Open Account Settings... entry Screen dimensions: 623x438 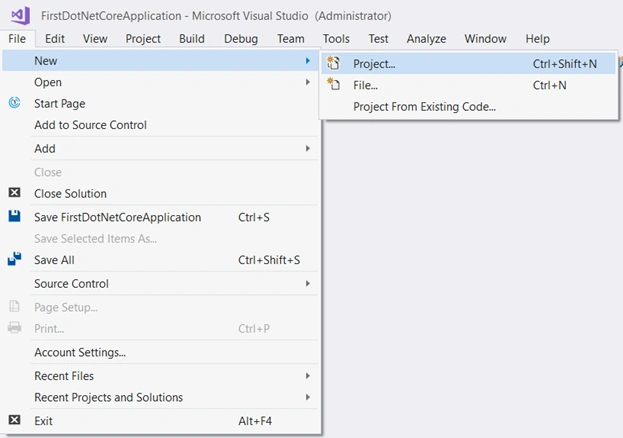(x=160, y=352)
